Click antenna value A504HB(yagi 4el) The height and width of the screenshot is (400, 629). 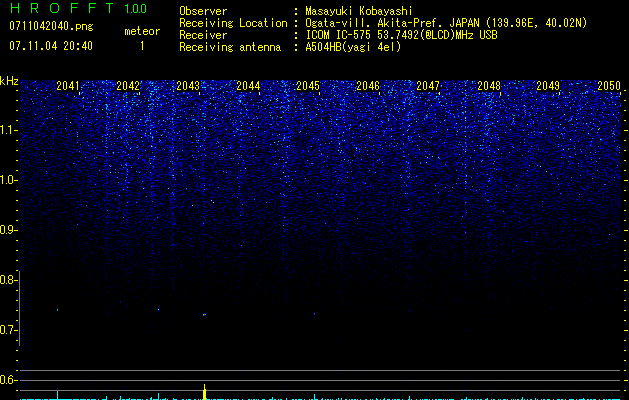pos(353,47)
